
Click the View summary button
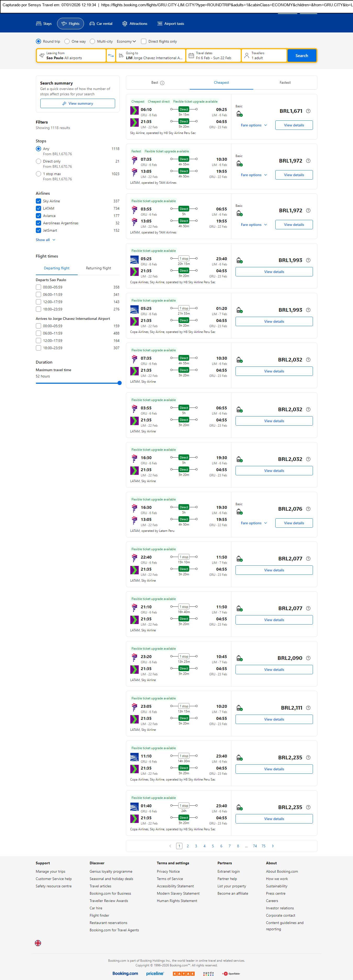coord(78,103)
